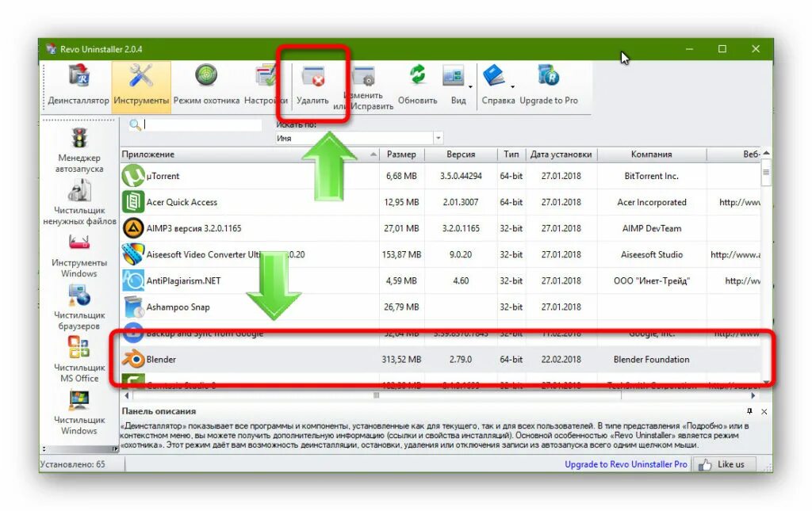Open Инструменты Windows in sidebar
The height and width of the screenshot is (511, 812).
[x=79, y=255]
